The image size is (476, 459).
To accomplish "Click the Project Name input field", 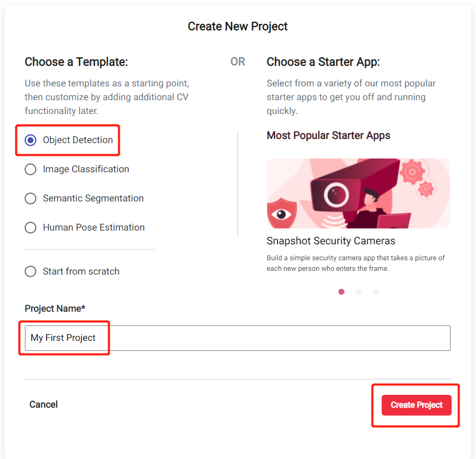I will tap(237, 338).
